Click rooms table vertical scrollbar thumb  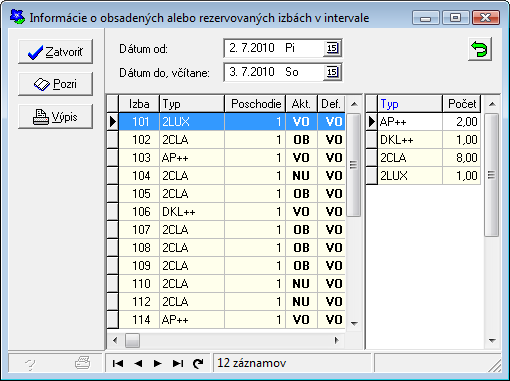coord(354,165)
